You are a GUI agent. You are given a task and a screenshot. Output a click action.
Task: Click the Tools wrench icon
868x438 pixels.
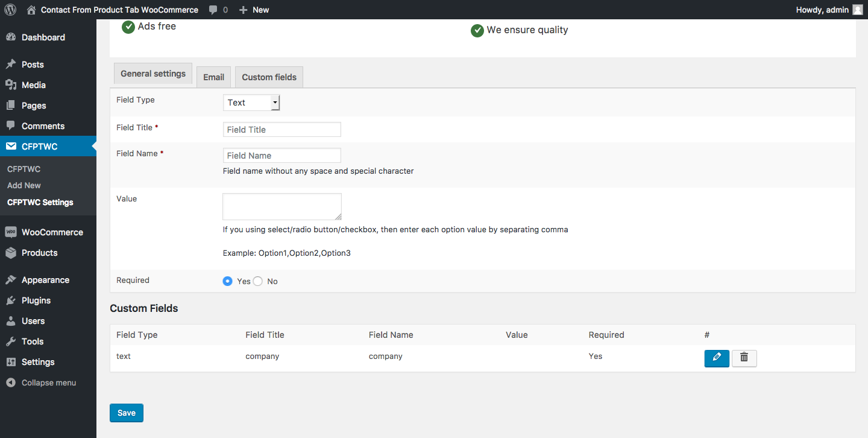(x=11, y=341)
